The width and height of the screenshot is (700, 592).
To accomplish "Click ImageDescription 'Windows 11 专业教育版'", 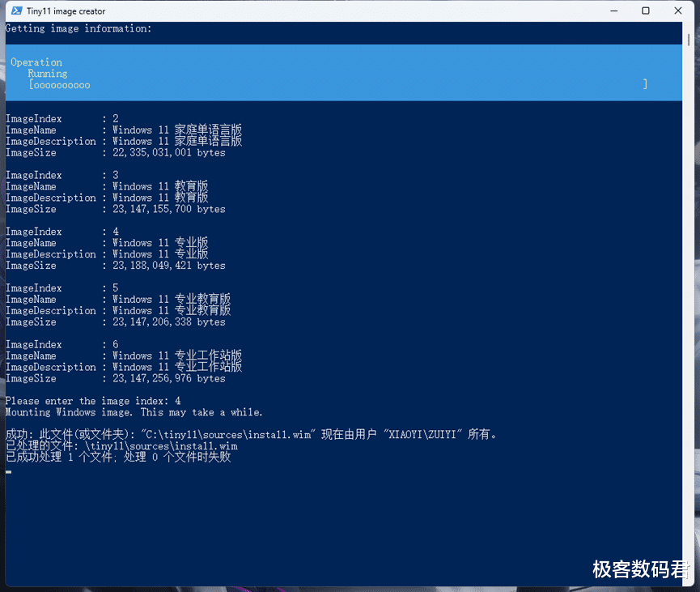I will 172,310.
